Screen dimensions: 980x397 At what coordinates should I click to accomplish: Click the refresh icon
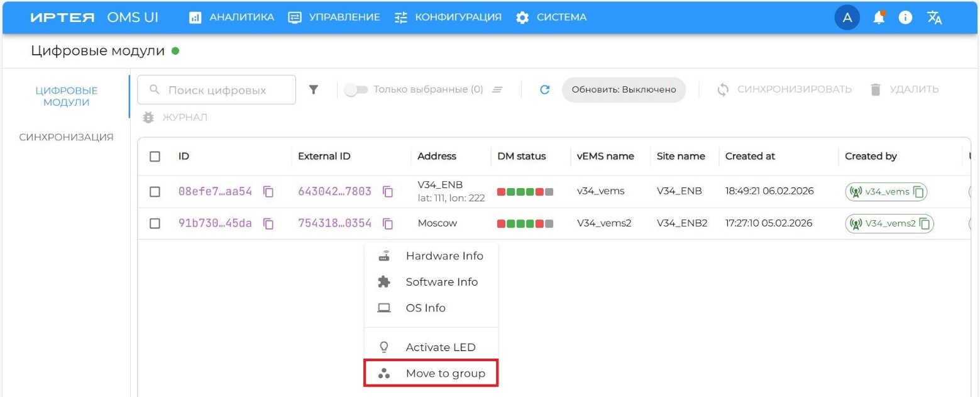coord(545,90)
